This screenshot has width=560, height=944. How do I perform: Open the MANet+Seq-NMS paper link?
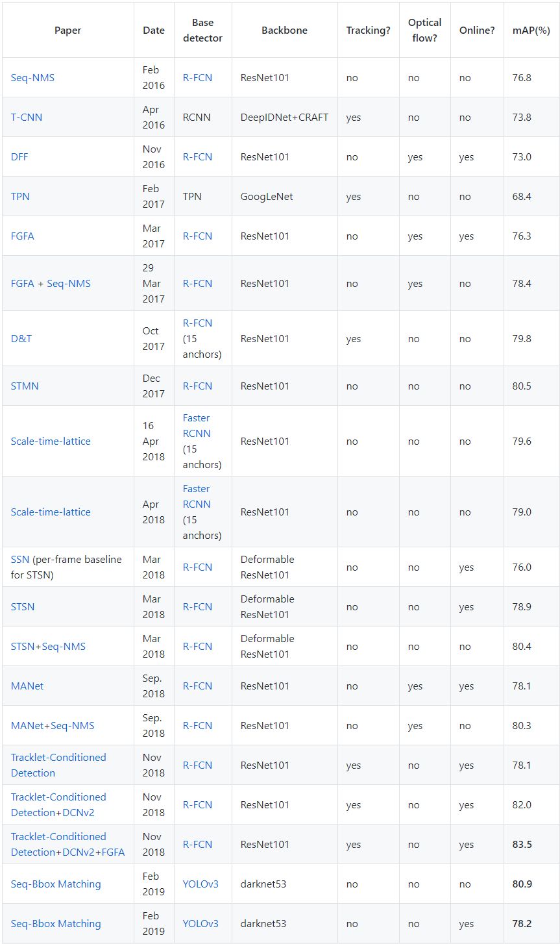[x=53, y=725]
